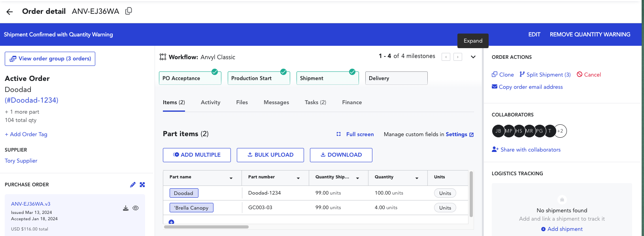Screen dimensions: 644x236
Task: Expand the workflow section with the chevron
Action: (473, 57)
